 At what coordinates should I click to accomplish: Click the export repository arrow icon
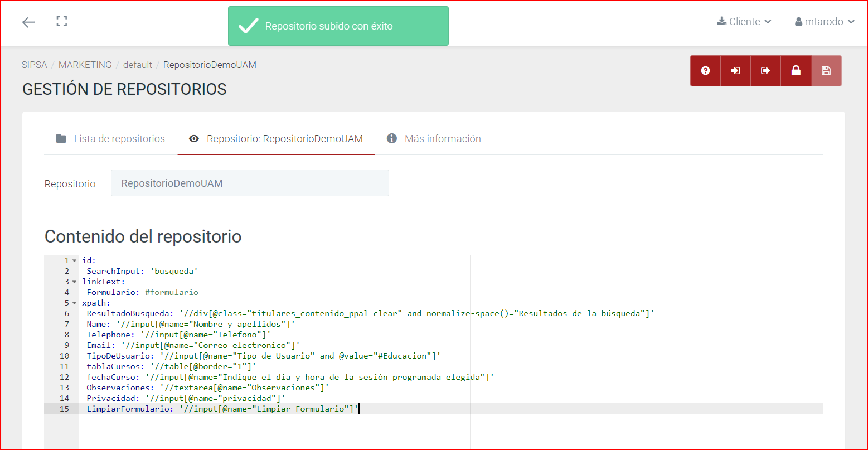[x=765, y=71]
